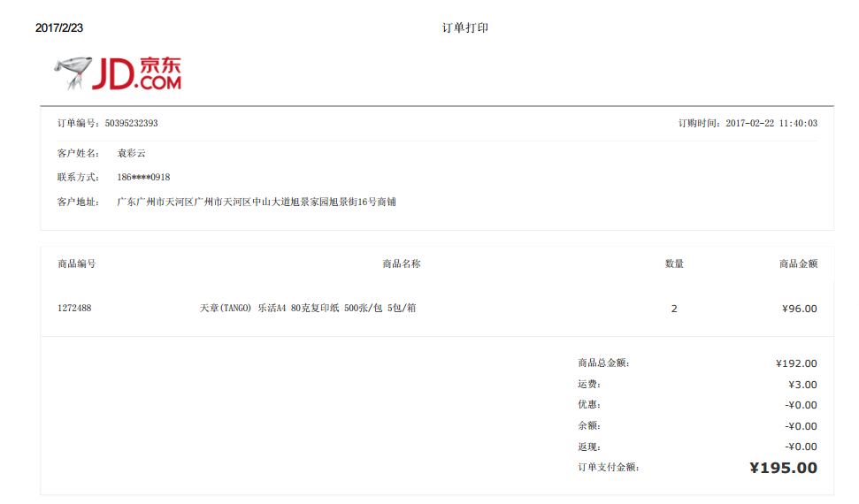Viewport: 859px width, 504px height.
Task: Click the goods total ¥192.00
Action: point(796,363)
